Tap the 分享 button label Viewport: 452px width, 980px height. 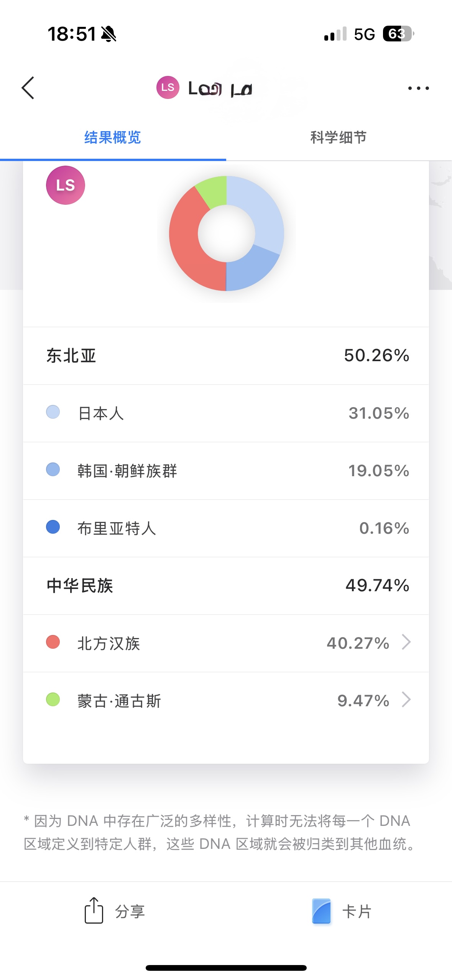tap(130, 911)
